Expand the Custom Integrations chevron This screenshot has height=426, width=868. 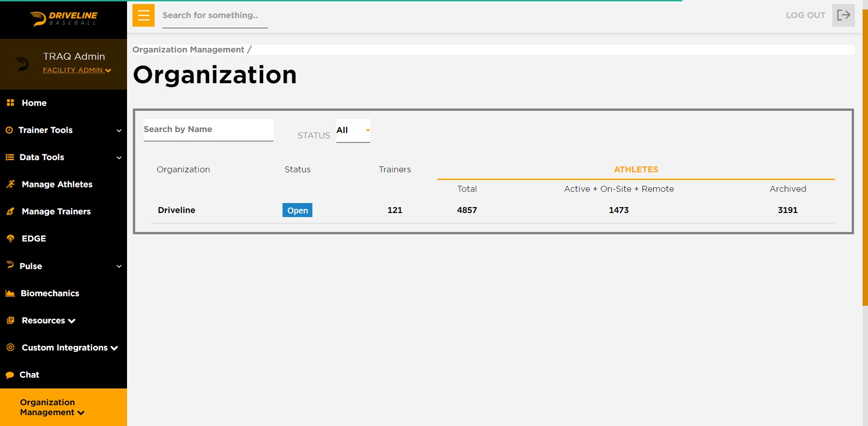(114, 348)
